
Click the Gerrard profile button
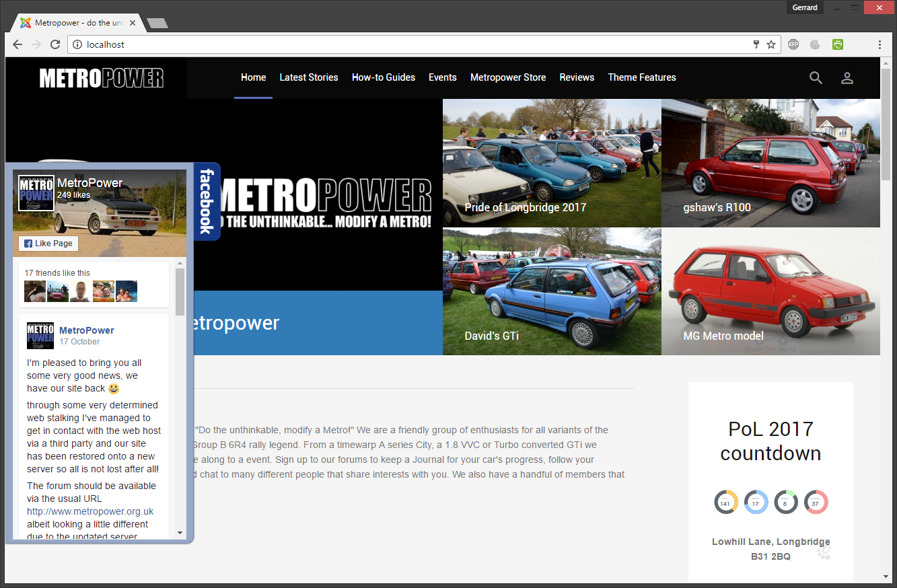(805, 7)
